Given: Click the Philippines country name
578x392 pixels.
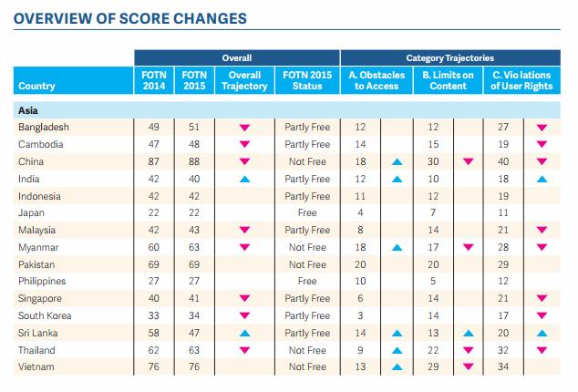Looking at the screenshot, I should point(42,282).
